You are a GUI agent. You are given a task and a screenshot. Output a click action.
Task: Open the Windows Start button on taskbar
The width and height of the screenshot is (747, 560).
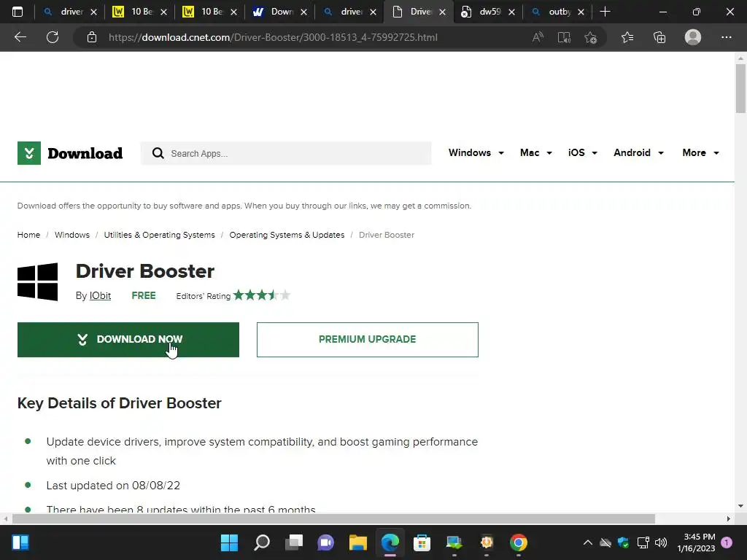pyautogui.click(x=229, y=542)
